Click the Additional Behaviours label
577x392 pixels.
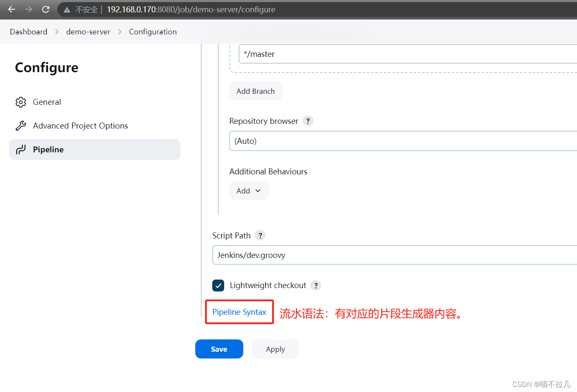(268, 171)
